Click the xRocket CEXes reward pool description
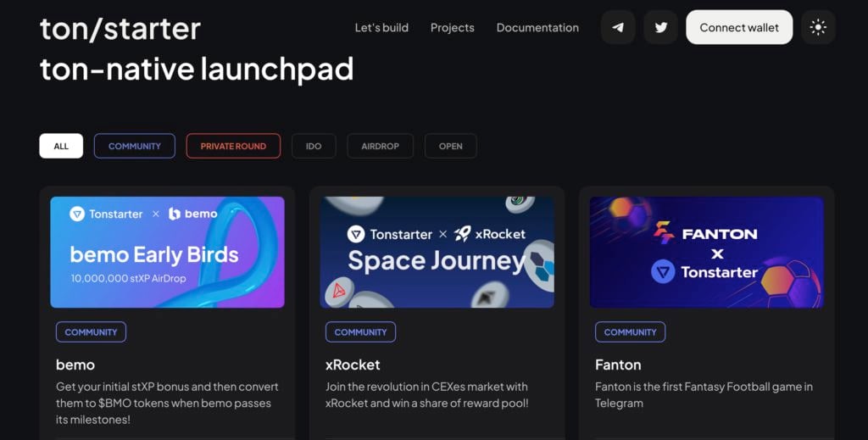 point(427,394)
